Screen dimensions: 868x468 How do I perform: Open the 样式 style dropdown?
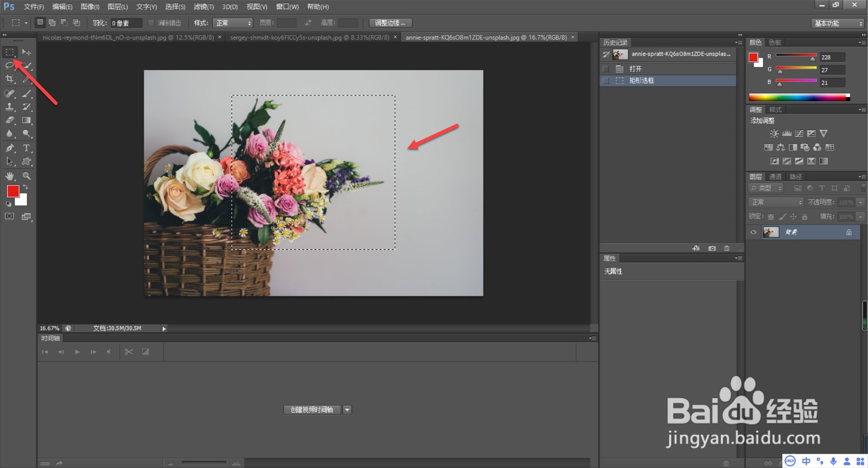pos(233,23)
